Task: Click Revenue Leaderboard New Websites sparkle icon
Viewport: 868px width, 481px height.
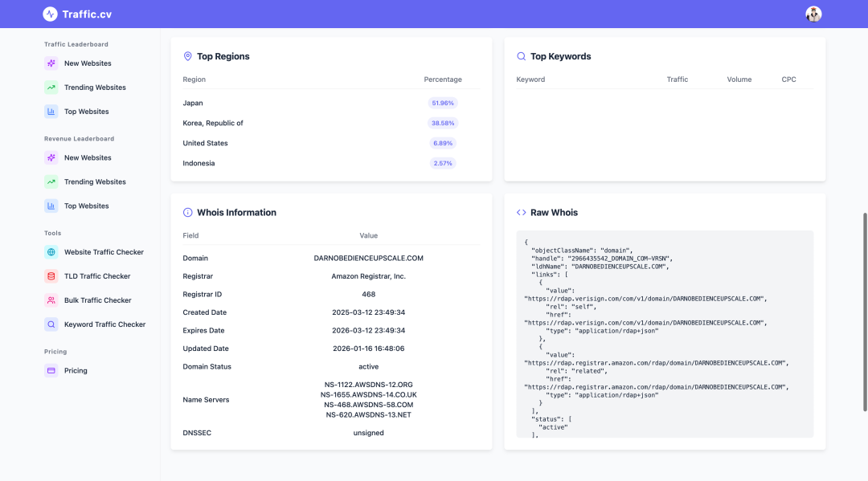Action: [x=51, y=157]
